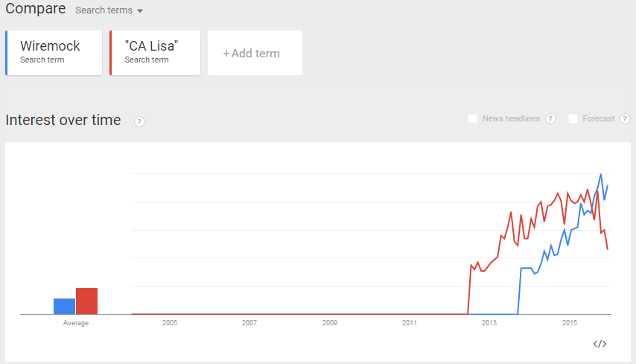Click help icon next to Forecast
Viewport: 636px width, 364px height.
(625, 119)
